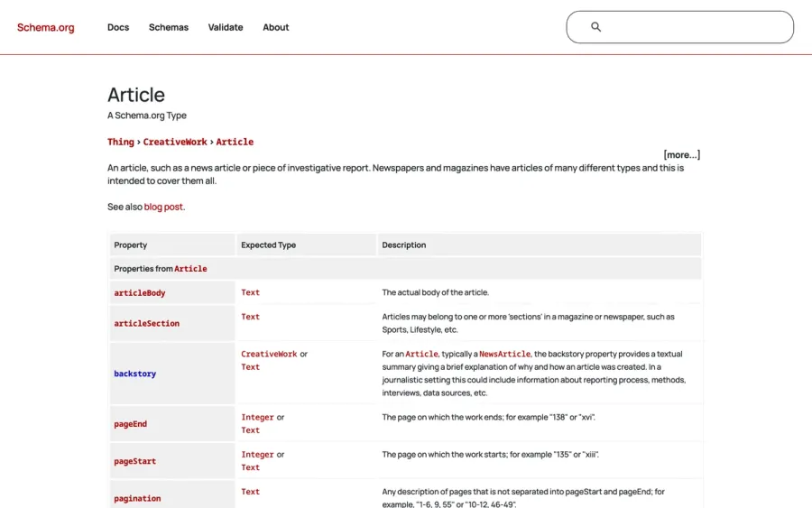The height and width of the screenshot is (508, 812).
Task: Open the blog post link
Action: point(163,207)
